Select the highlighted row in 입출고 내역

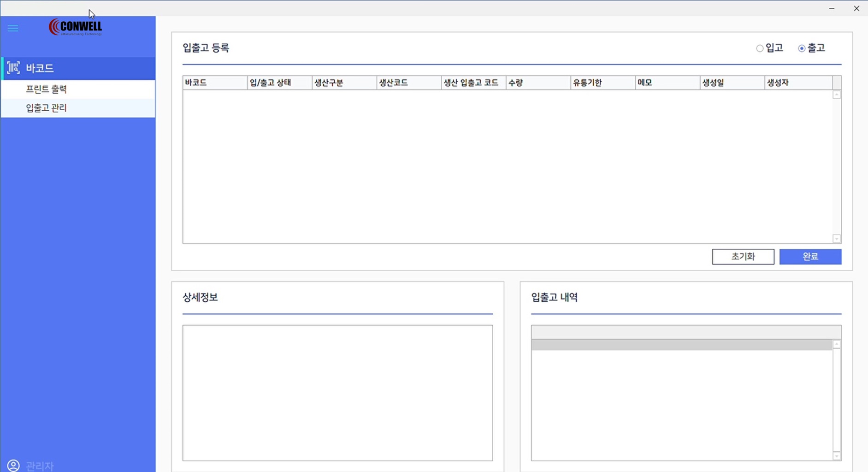[x=681, y=345]
